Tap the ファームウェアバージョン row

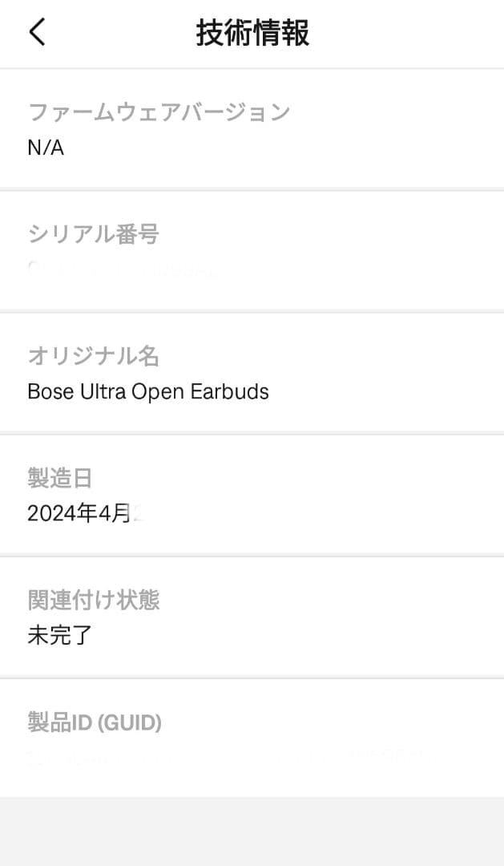[x=252, y=128]
